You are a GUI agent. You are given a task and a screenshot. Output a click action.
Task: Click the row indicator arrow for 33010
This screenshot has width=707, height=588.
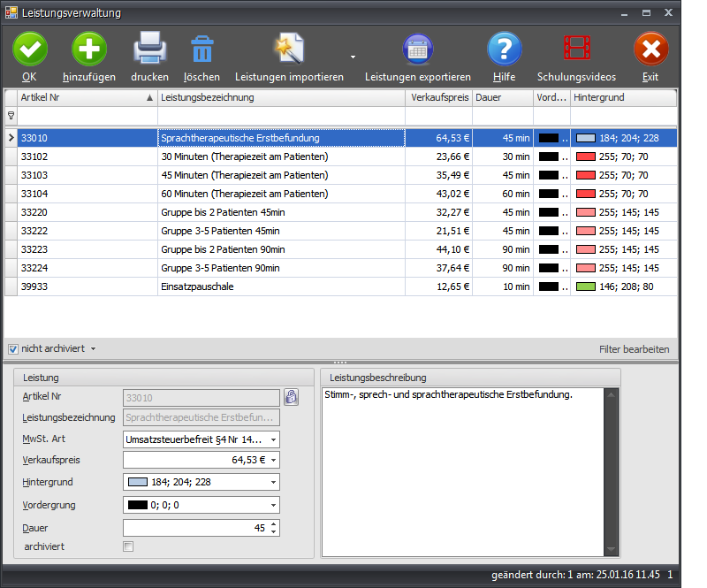pos(11,138)
